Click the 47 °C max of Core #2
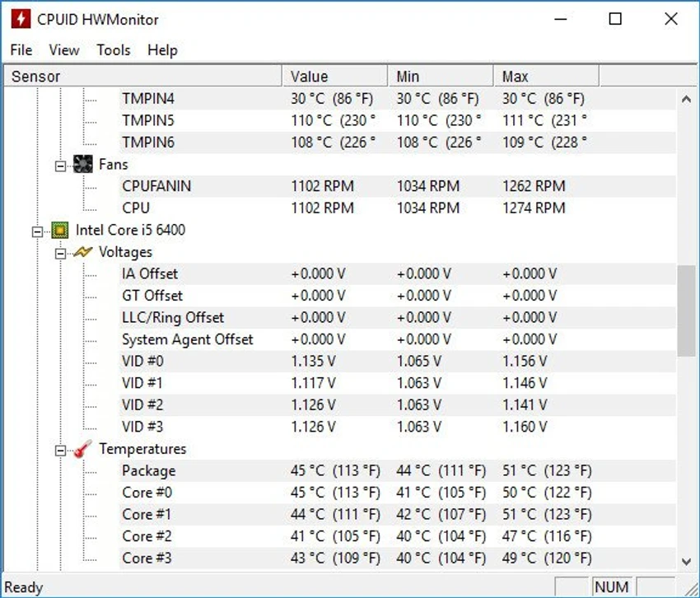The height and width of the screenshot is (598, 700). pyautogui.click(x=547, y=536)
